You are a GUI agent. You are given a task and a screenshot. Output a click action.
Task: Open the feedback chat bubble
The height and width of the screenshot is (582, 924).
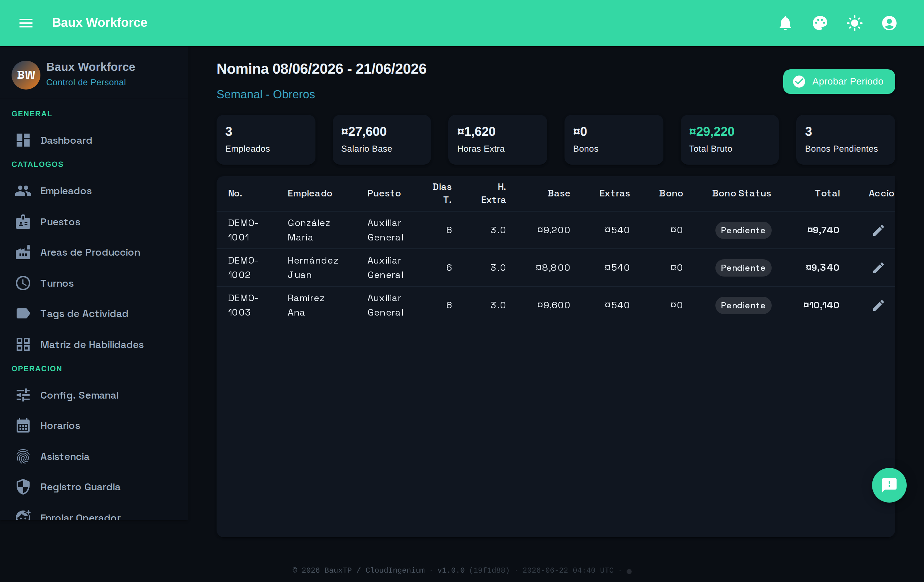[x=889, y=485]
